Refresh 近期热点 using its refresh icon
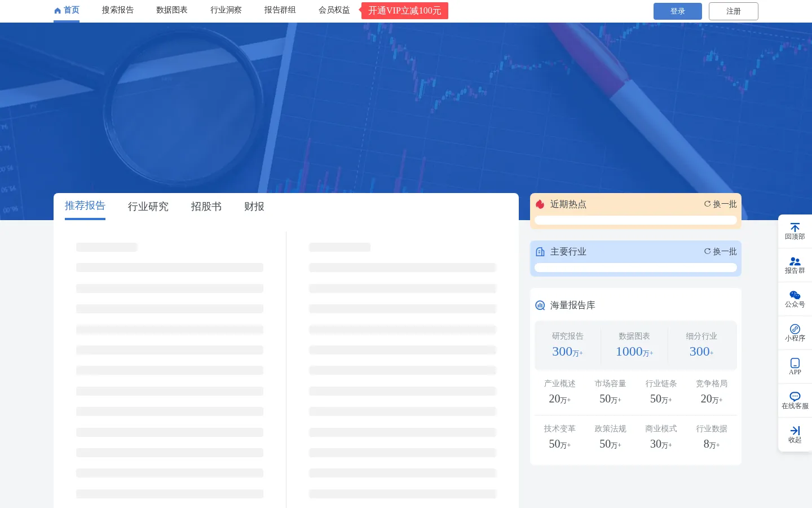This screenshot has height=508, width=812. click(707, 204)
